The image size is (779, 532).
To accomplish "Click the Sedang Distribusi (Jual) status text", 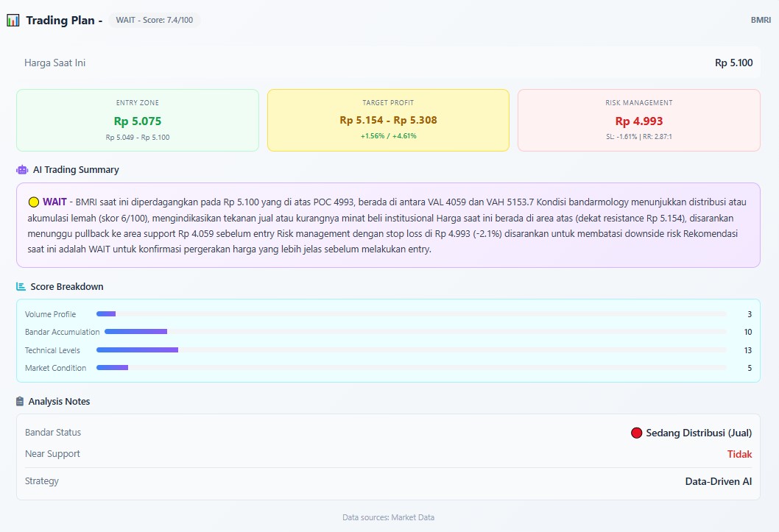I will point(699,433).
